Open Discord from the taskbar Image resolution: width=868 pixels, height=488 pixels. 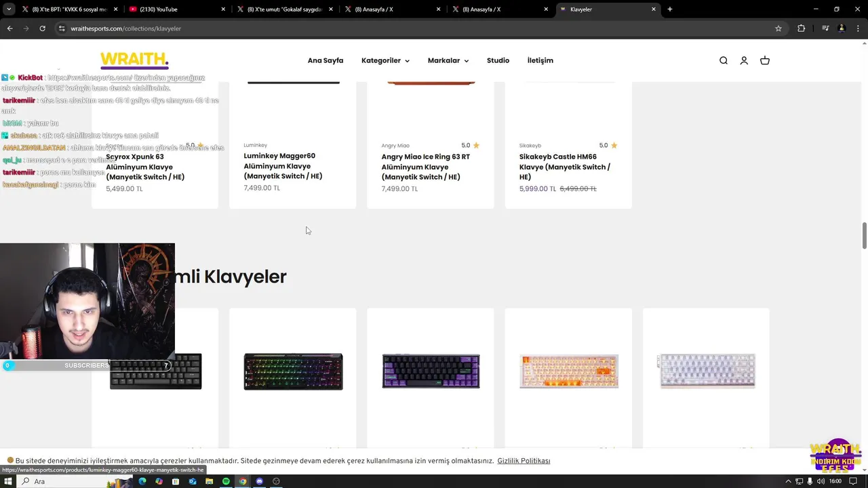click(x=260, y=481)
